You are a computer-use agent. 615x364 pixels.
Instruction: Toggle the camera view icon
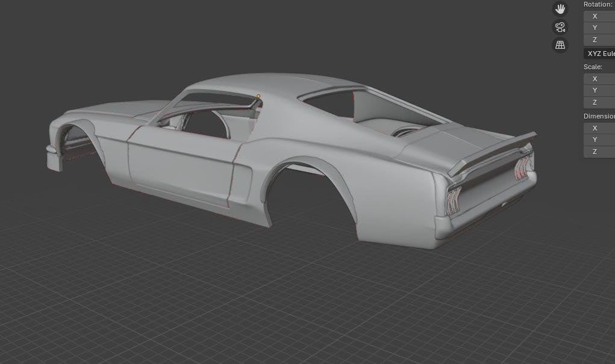[x=560, y=27]
